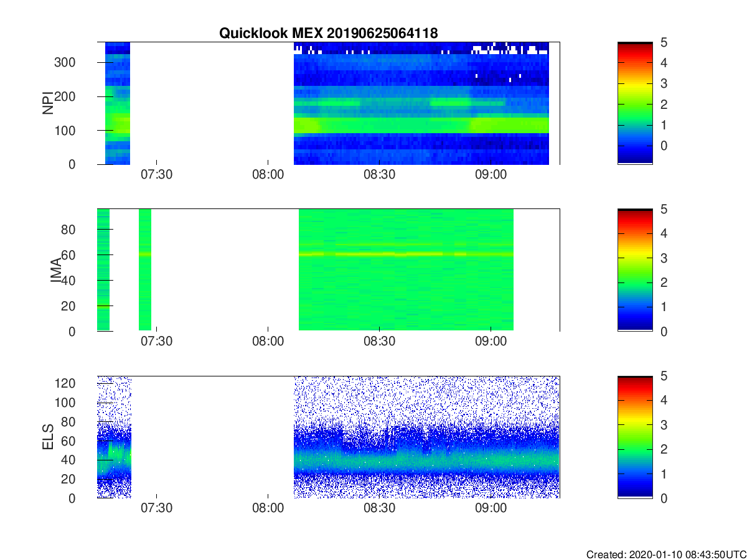747x560 pixels.
Task: Click the 5 label on NPI colorbar
Action: [x=663, y=42]
